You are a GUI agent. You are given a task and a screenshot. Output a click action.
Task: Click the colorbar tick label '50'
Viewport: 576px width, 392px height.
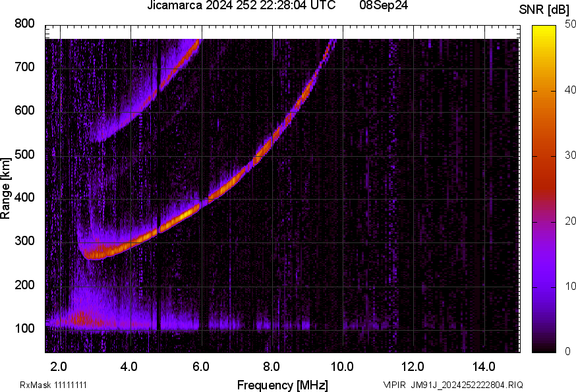coord(570,24)
